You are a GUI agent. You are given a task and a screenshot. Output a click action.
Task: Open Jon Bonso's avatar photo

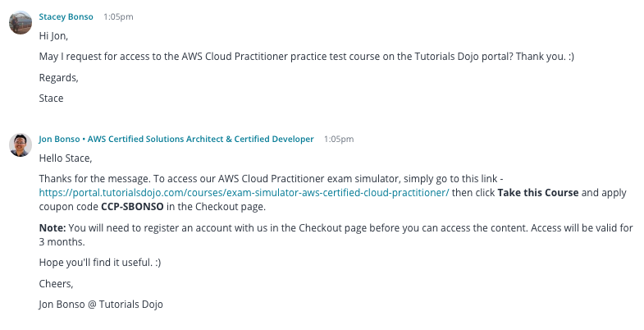click(x=21, y=144)
